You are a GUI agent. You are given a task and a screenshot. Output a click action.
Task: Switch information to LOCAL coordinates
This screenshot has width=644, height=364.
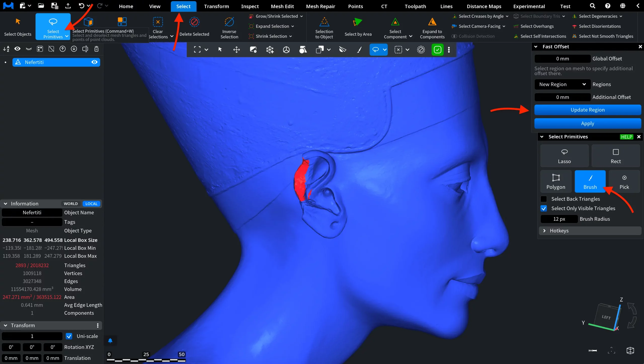91,204
